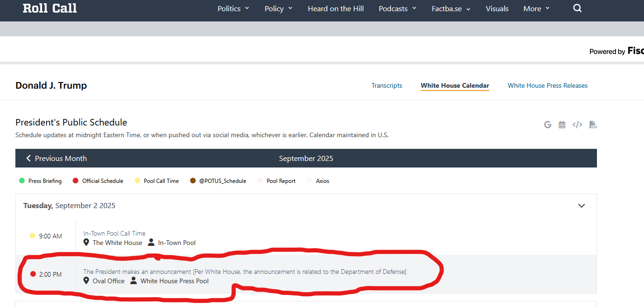Click the location pin beside The White House
The height and width of the screenshot is (307, 644).
(x=86, y=243)
